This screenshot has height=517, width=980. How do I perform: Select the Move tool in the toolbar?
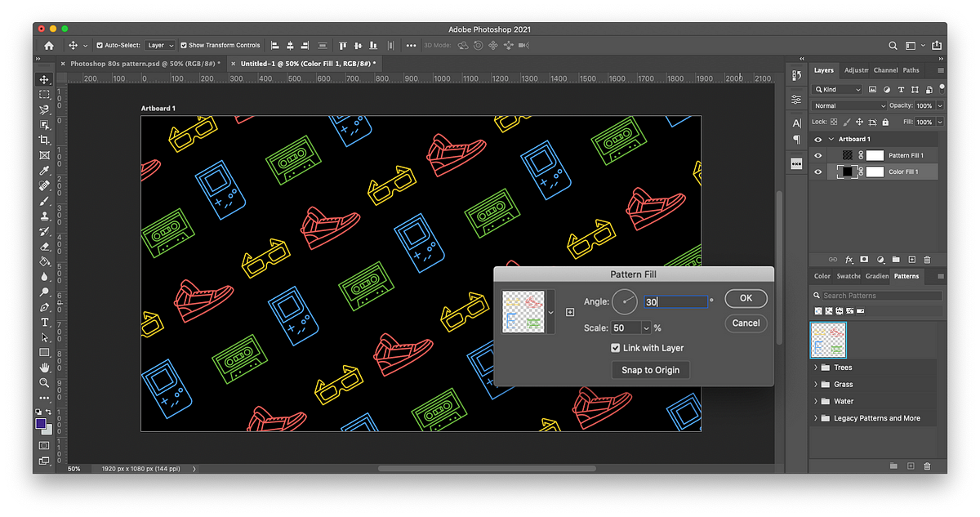[45, 79]
